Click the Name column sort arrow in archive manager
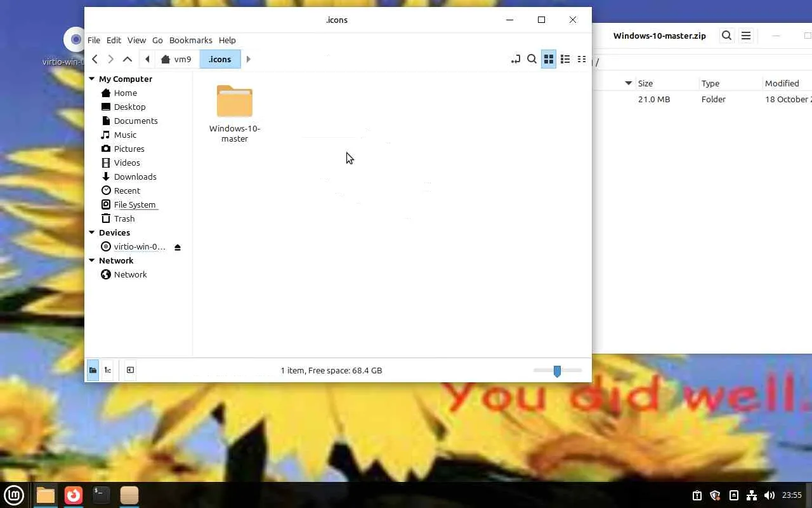The height and width of the screenshot is (508, 812). pyautogui.click(x=629, y=83)
